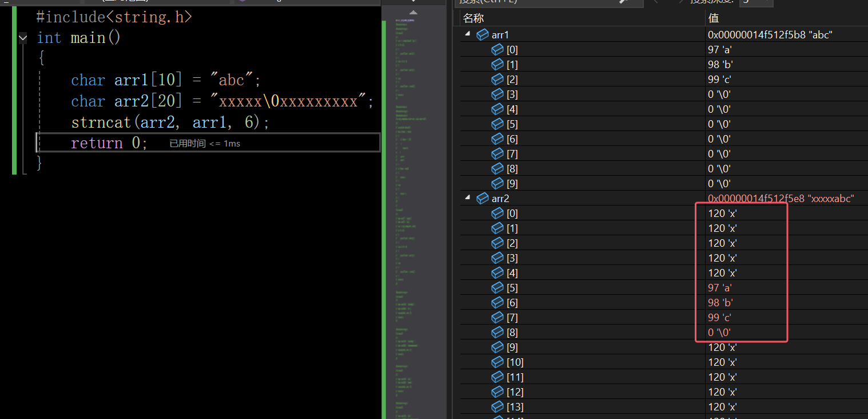Select value 0 '\0' of arr1 [3]

719,94
